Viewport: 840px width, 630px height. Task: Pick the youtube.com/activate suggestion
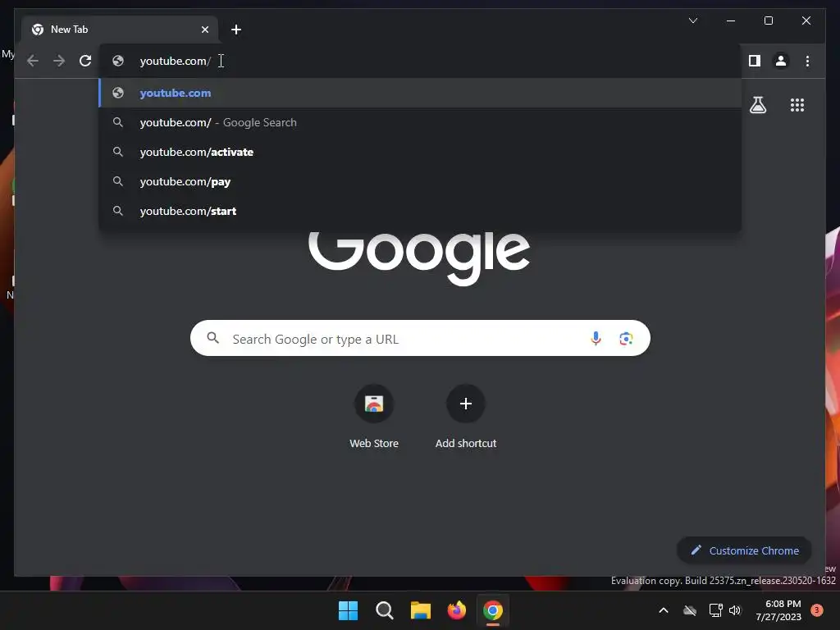click(x=420, y=152)
